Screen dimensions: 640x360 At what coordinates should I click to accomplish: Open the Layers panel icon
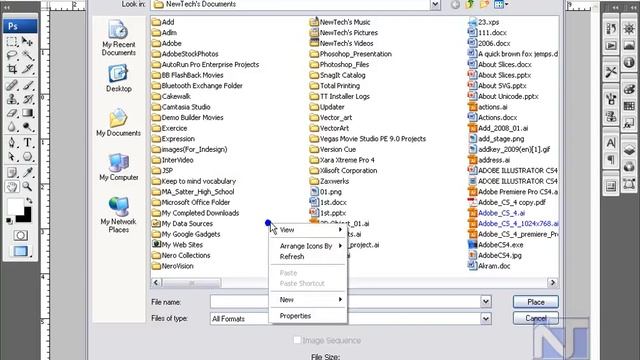(x=629, y=150)
